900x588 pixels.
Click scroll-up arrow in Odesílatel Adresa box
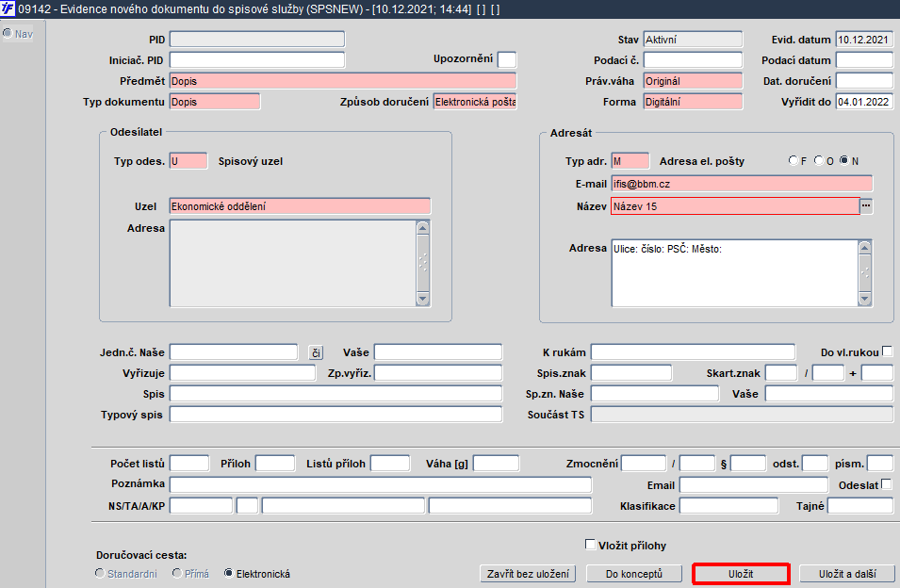423,228
